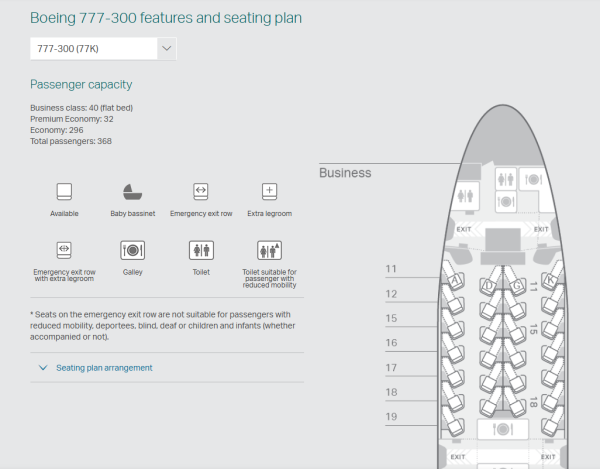Viewport: 600px width, 469px height.
Task: Click the Business cabin label
Action: [x=345, y=173]
